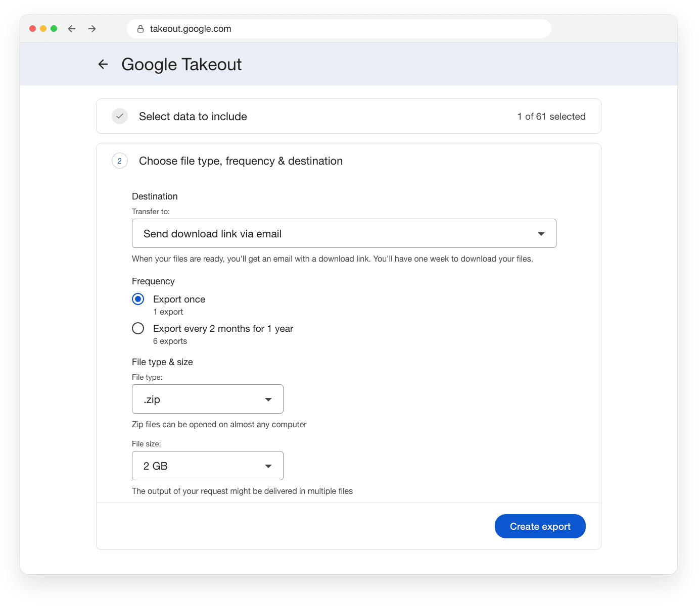Go back using the Google Takeout arrow
Viewport: 700px width, 606px height.
tap(103, 64)
